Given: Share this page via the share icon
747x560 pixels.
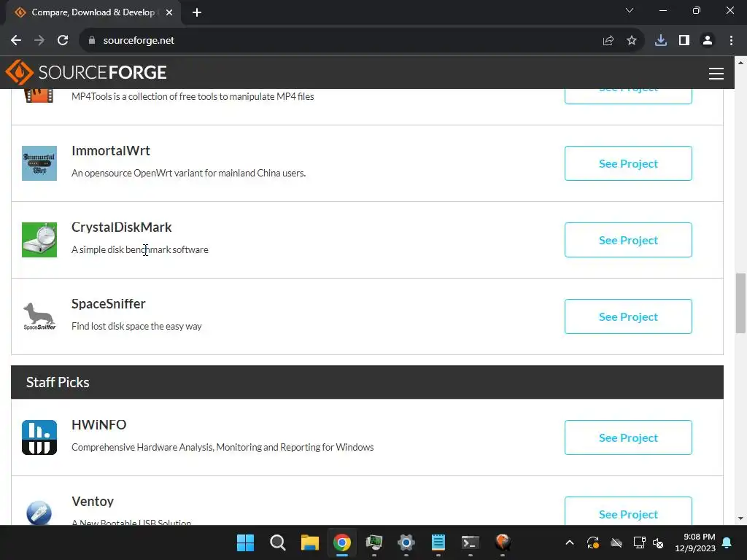Looking at the screenshot, I should [608, 41].
